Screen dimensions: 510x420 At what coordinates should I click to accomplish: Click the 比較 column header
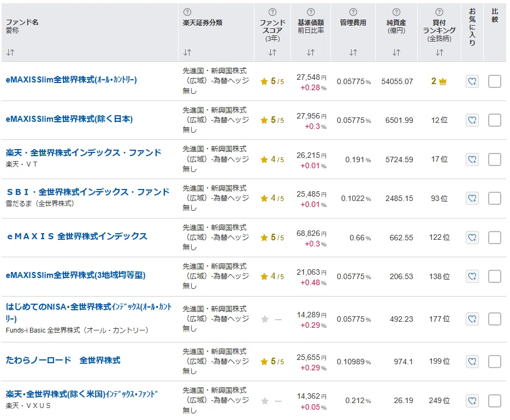(495, 16)
